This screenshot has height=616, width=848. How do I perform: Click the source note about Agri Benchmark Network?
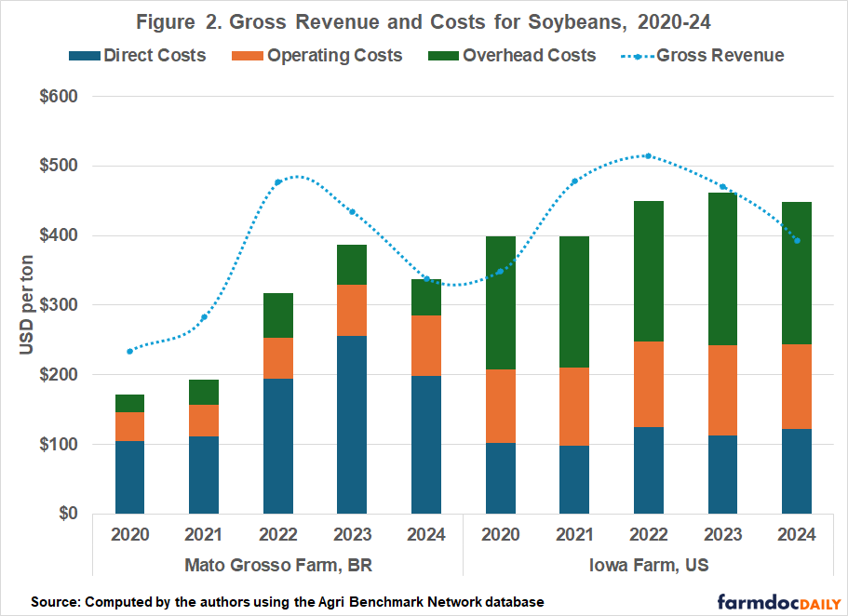pos(287,601)
